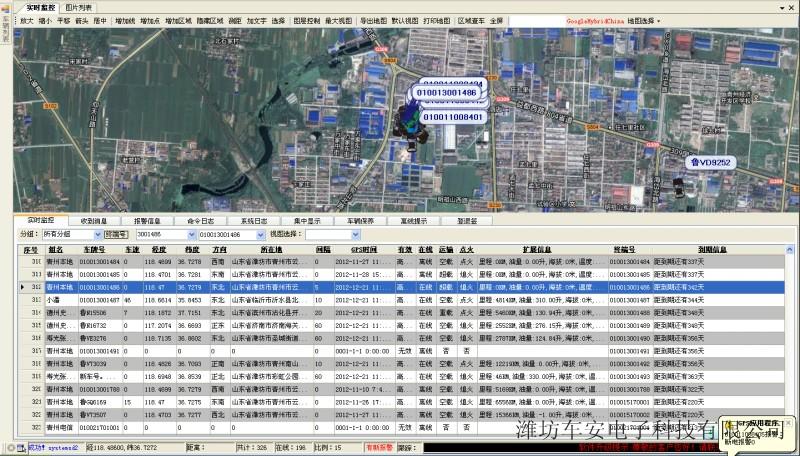Open the 图层控制 layer control
Viewport: 800px width, 456px height.
(x=306, y=20)
